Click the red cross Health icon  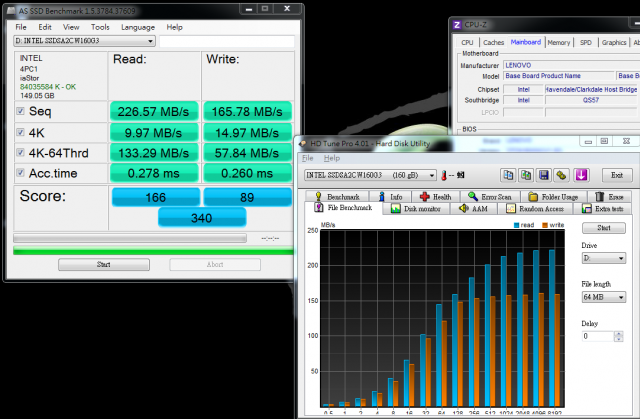point(424,197)
